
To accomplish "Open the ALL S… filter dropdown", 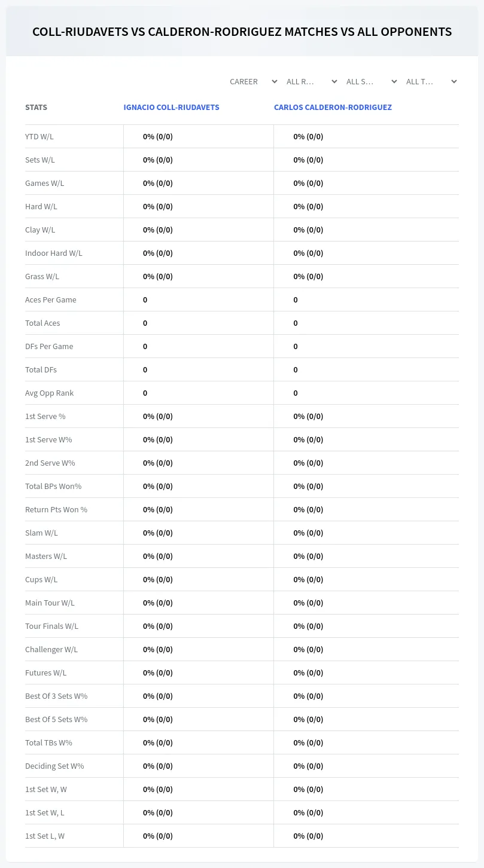I will 372,81.
